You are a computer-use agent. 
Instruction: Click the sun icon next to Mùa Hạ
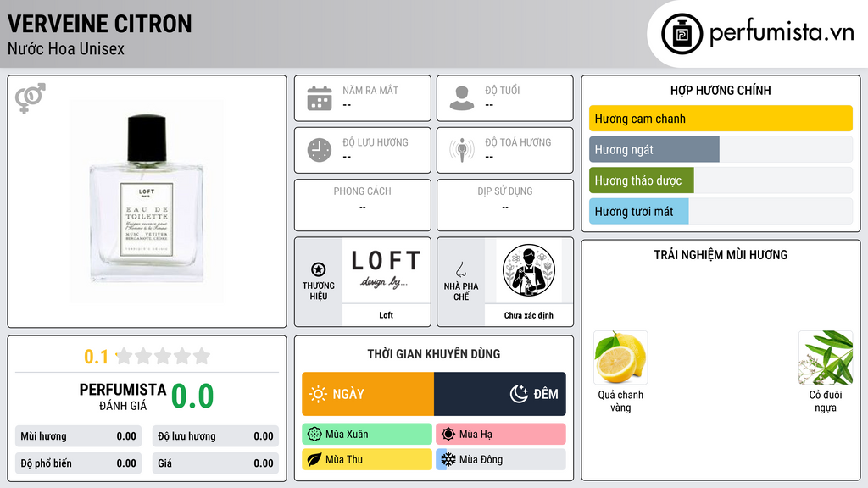[448, 435]
